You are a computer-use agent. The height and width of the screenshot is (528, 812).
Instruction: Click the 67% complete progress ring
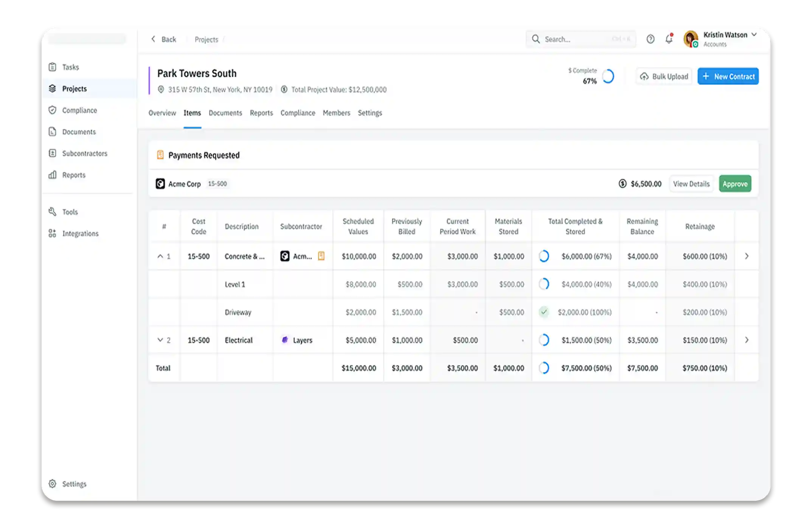(x=608, y=76)
